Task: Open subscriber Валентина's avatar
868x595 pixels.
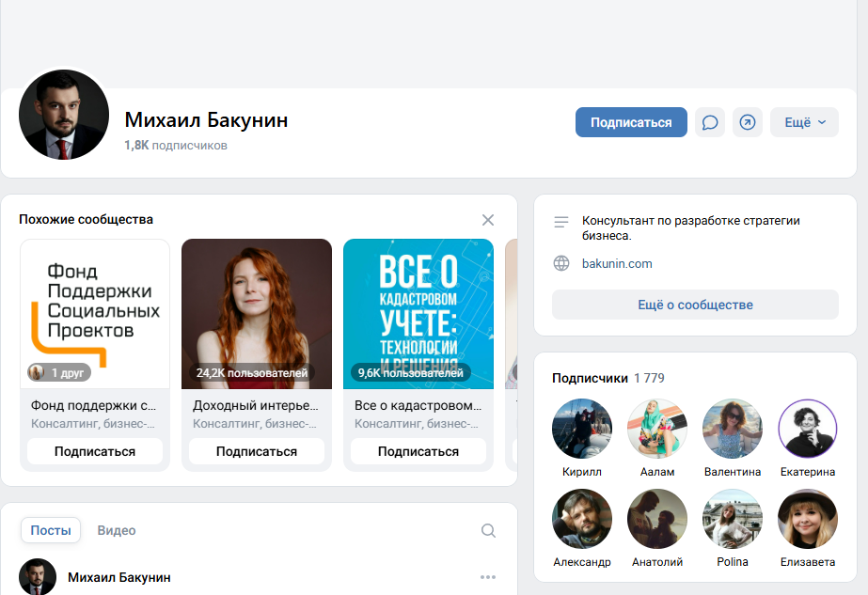Action: pos(733,429)
